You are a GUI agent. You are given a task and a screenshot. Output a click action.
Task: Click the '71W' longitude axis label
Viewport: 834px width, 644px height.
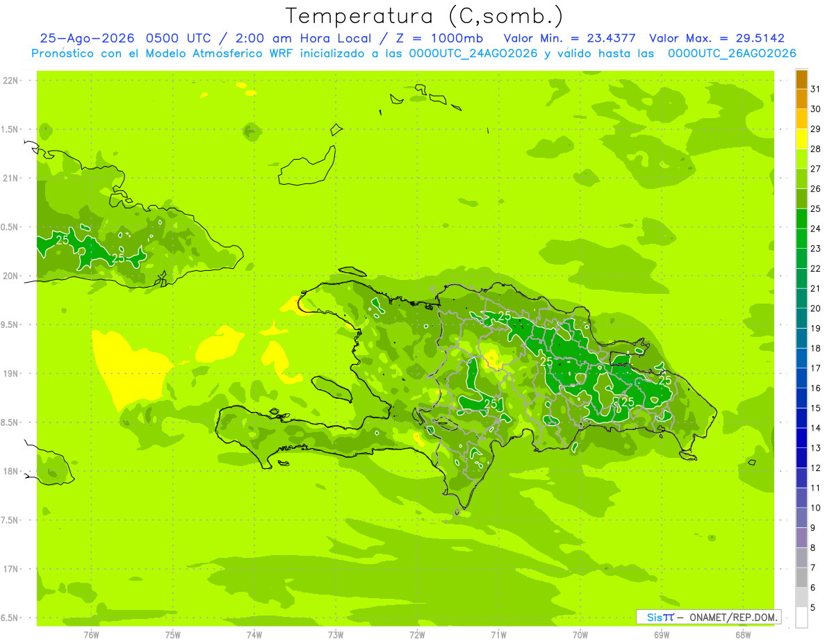click(498, 635)
